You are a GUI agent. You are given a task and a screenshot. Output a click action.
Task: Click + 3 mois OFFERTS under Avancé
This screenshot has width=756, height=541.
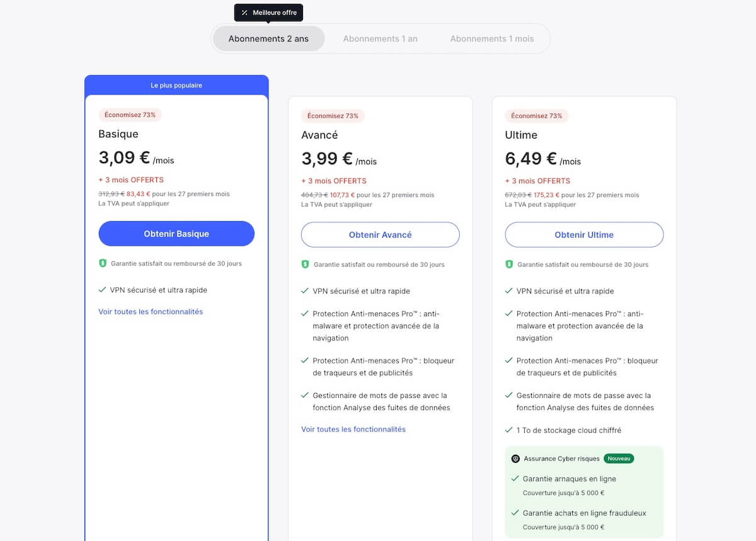334,181
